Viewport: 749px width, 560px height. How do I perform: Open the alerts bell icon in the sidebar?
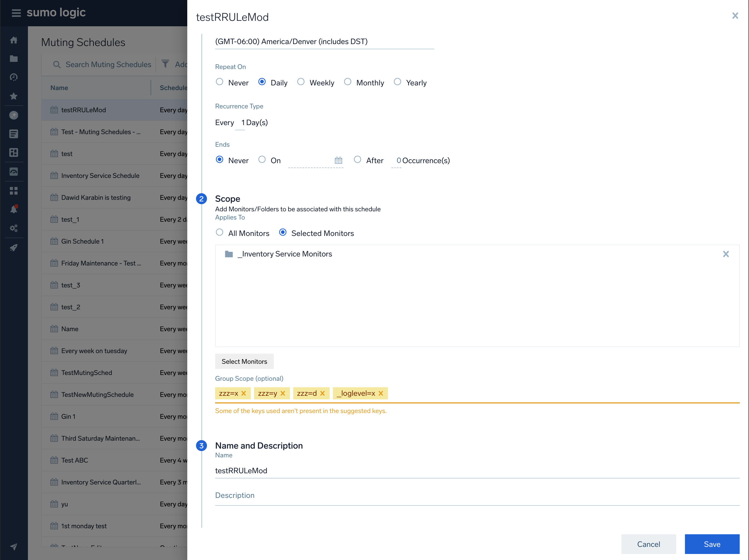[x=13, y=209]
